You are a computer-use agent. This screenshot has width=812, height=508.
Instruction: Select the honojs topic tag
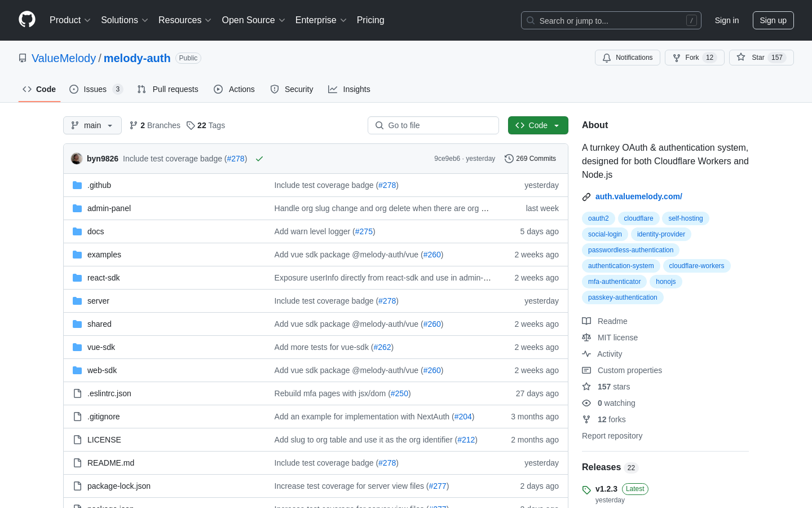(665, 282)
